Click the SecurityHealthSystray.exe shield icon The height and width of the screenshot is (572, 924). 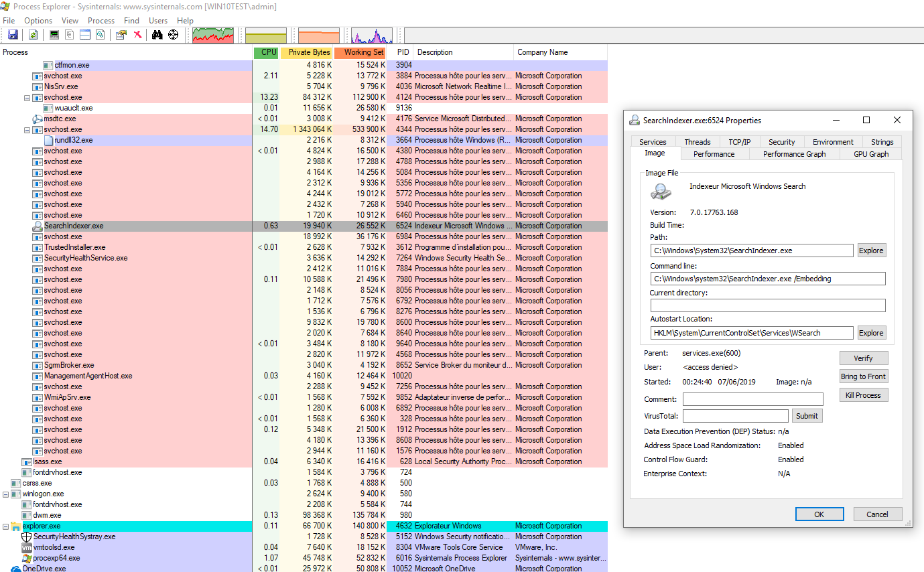coord(27,537)
